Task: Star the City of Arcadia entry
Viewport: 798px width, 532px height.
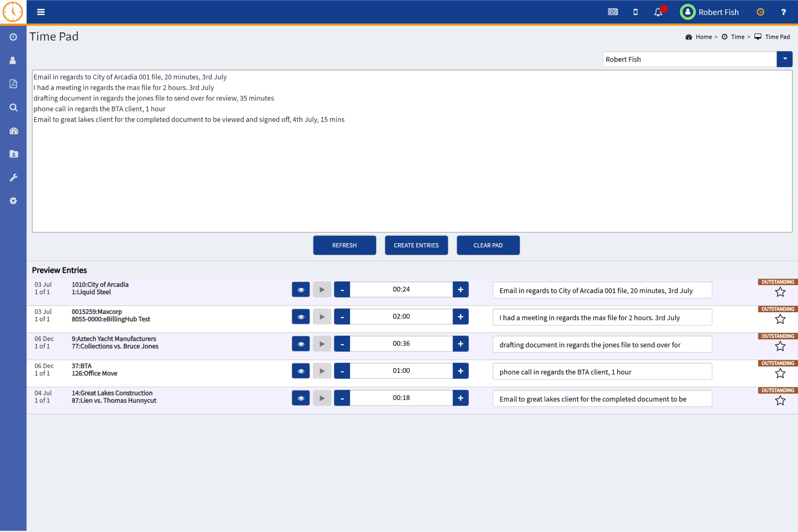Action: coord(780,292)
